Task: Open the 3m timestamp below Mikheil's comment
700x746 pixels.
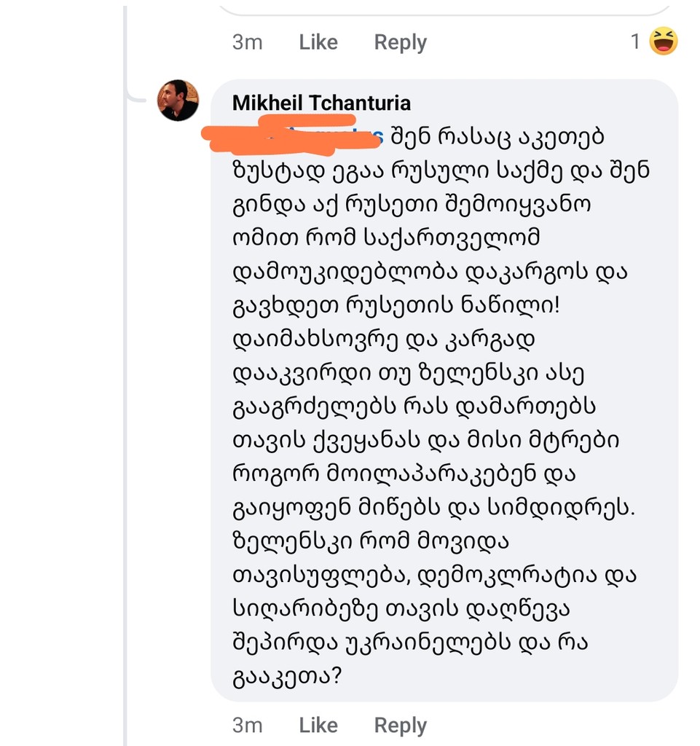Action: click(x=247, y=725)
